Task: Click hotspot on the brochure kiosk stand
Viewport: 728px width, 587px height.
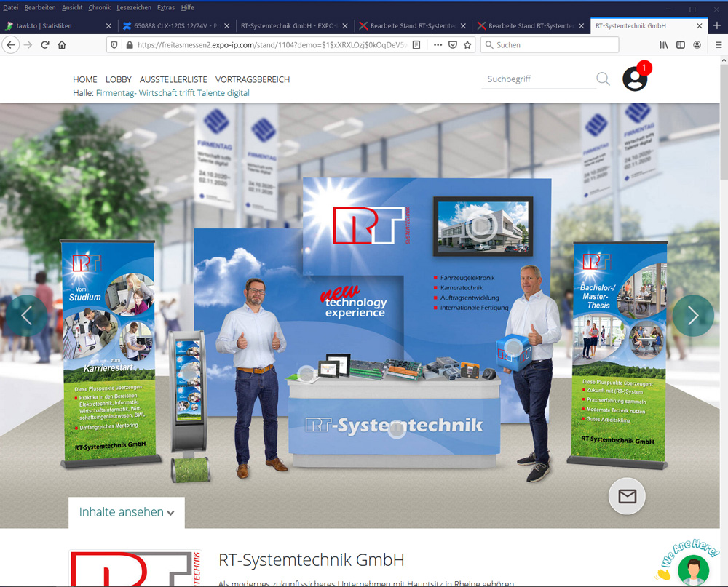Action: 189,372
